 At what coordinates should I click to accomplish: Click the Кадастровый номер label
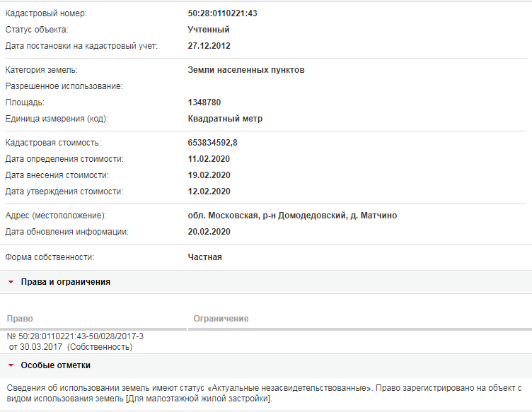46,13
